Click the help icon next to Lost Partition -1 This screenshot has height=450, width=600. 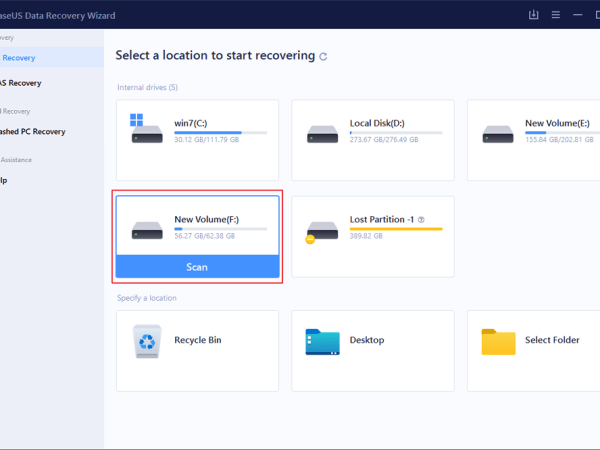pyautogui.click(x=421, y=220)
